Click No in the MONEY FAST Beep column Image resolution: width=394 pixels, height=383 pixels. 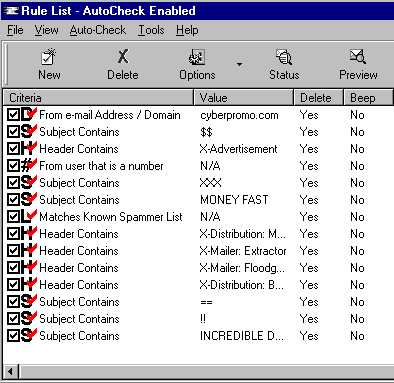click(357, 200)
